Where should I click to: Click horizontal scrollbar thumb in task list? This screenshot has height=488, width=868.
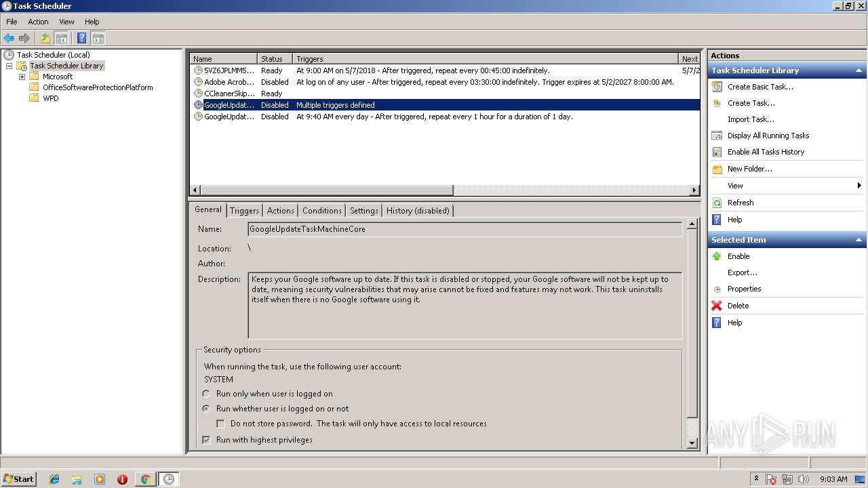coord(327,190)
